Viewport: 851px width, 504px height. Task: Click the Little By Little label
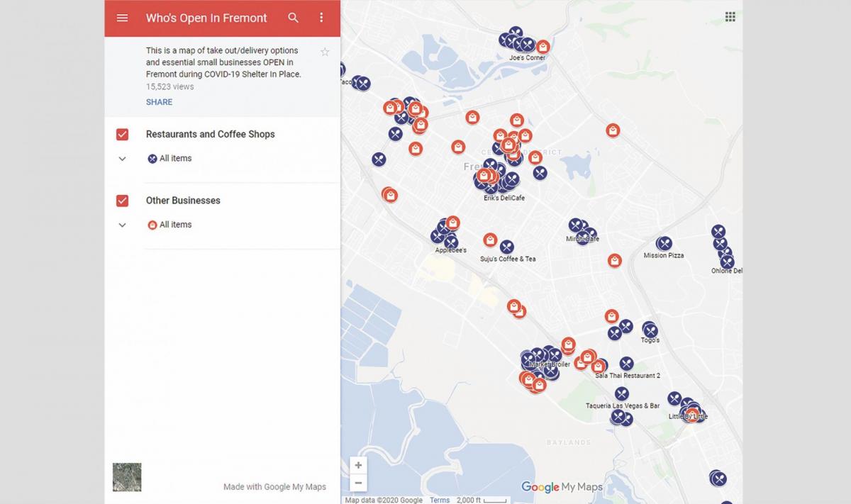(688, 417)
